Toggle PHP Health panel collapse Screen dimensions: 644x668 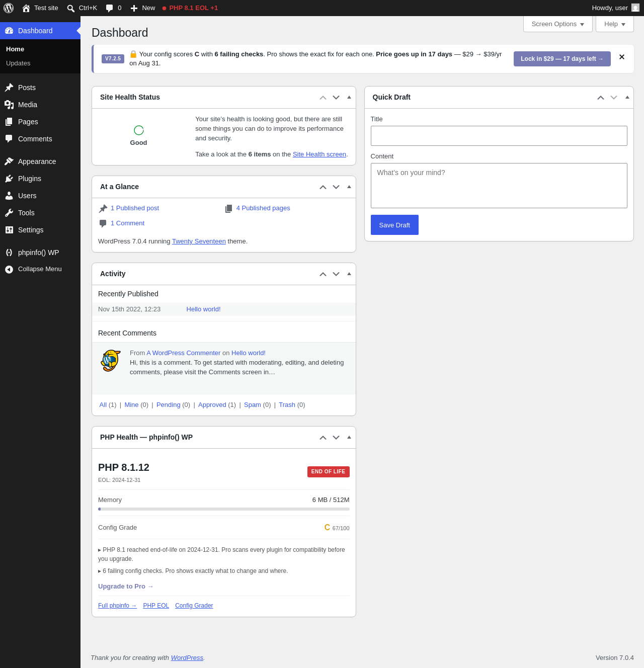(x=349, y=437)
